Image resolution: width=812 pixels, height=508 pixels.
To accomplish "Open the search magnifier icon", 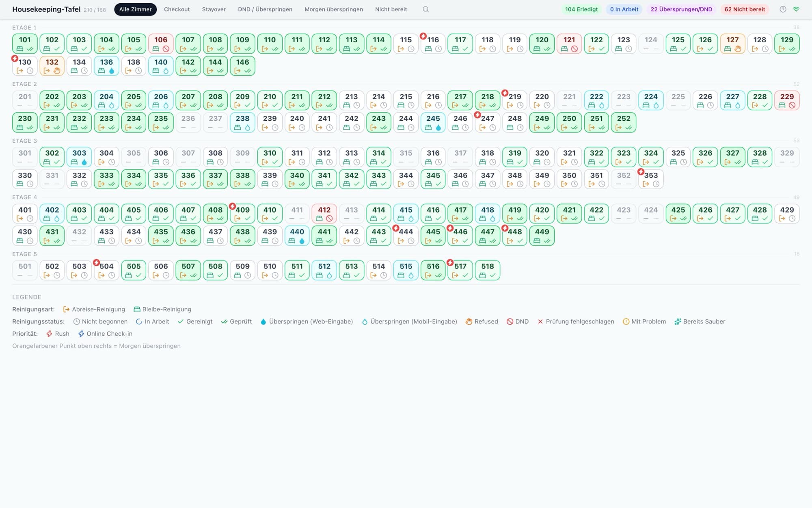I will pos(425,9).
